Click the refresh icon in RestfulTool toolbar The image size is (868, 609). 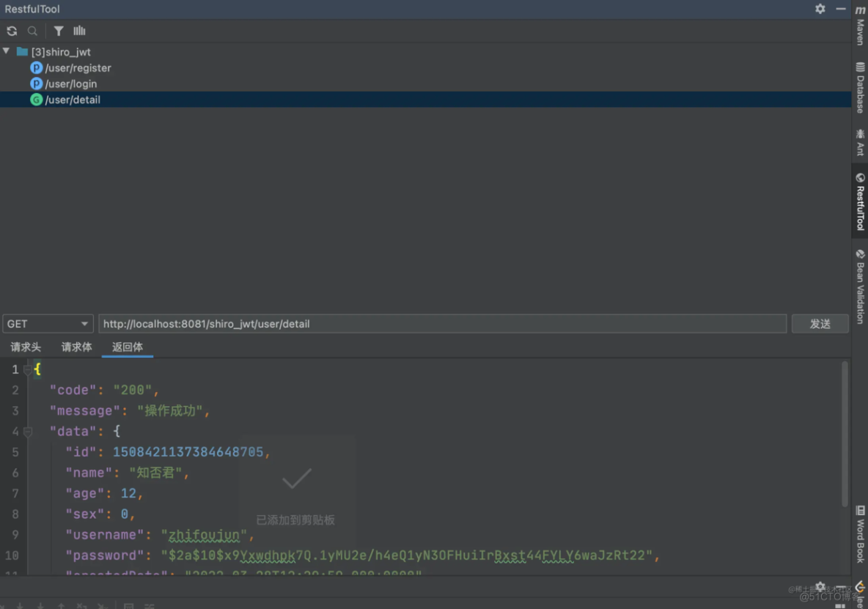point(12,31)
